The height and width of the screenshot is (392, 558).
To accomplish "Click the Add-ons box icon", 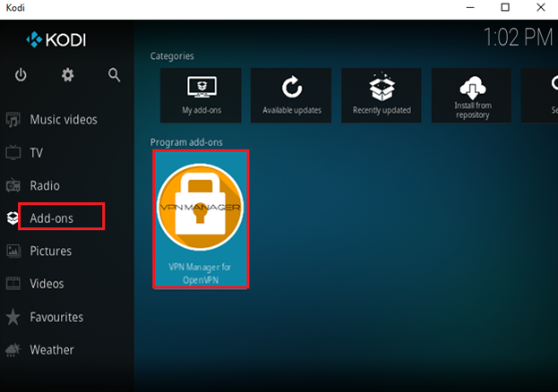I will pyautogui.click(x=13, y=218).
